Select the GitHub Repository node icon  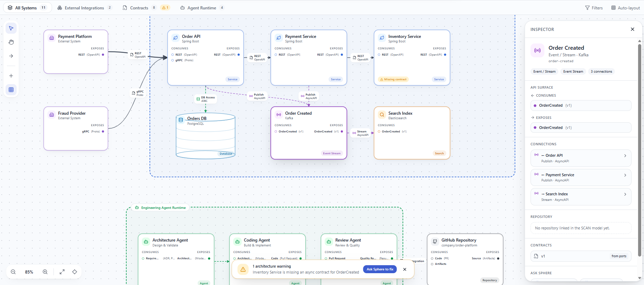click(x=435, y=242)
